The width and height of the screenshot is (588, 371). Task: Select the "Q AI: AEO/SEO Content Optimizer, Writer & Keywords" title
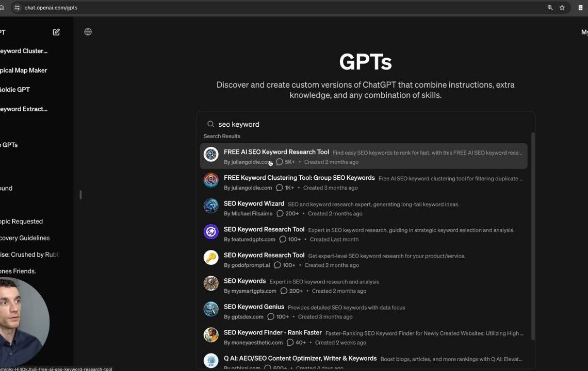click(x=300, y=358)
